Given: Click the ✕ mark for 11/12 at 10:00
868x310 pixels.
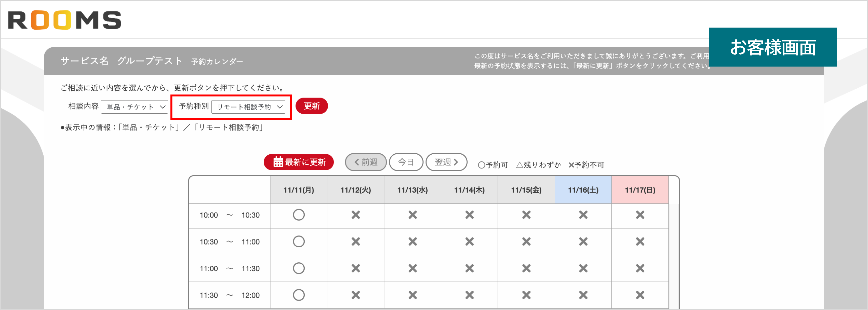Looking at the screenshot, I should pyautogui.click(x=355, y=215).
